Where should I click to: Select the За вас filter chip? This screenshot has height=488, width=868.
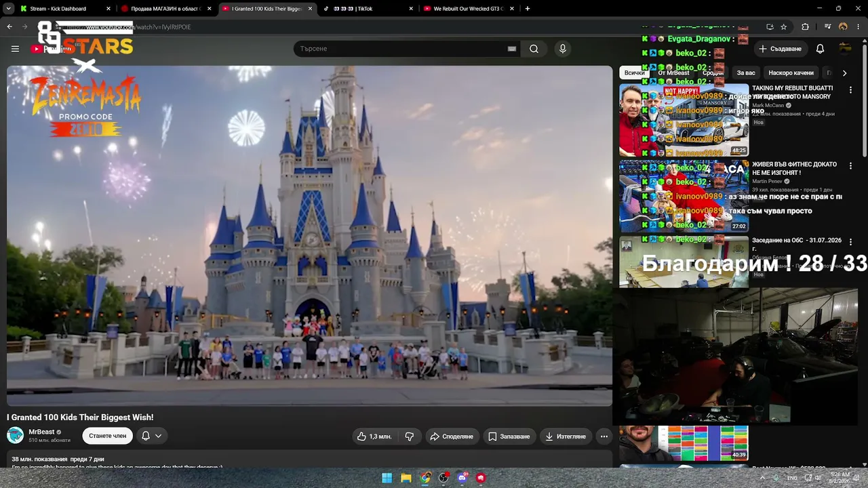(746, 73)
